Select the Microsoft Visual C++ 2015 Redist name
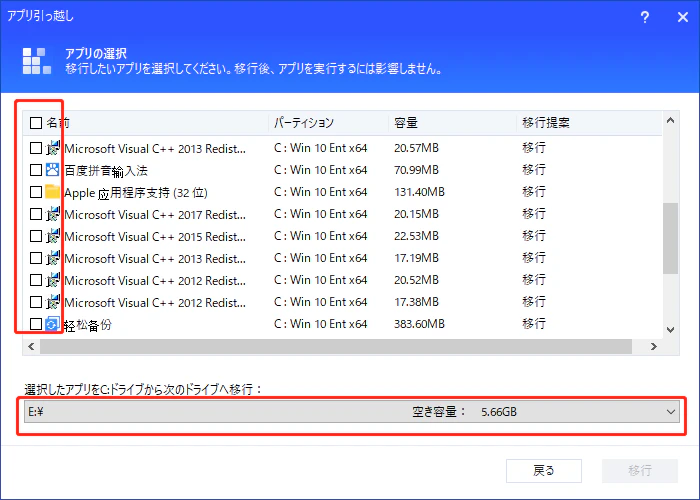 [x=155, y=237]
